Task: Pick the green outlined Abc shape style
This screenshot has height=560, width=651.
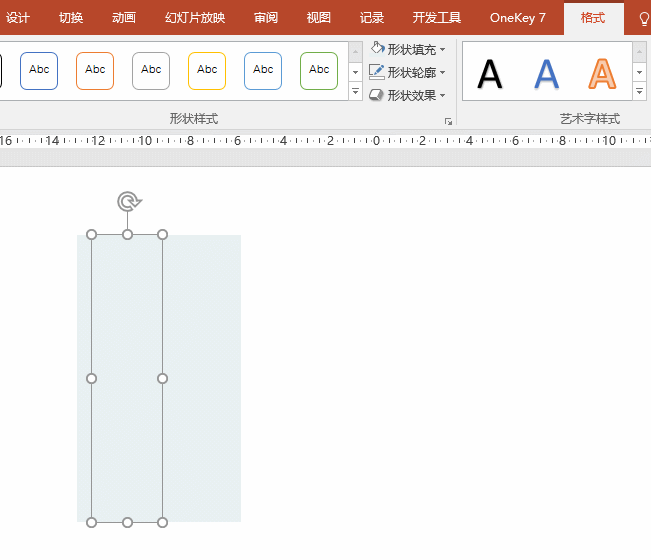Action: (x=319, y=70)
